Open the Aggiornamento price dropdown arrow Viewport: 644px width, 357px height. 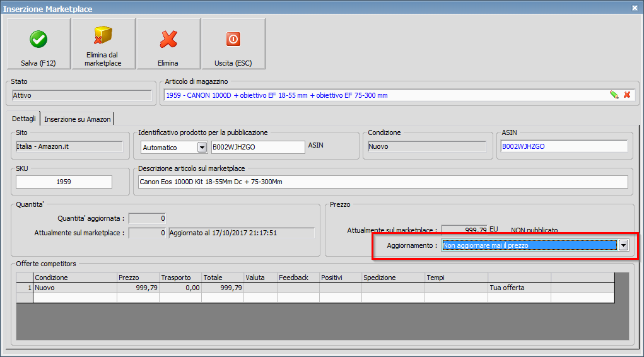[x=623, y=245]
